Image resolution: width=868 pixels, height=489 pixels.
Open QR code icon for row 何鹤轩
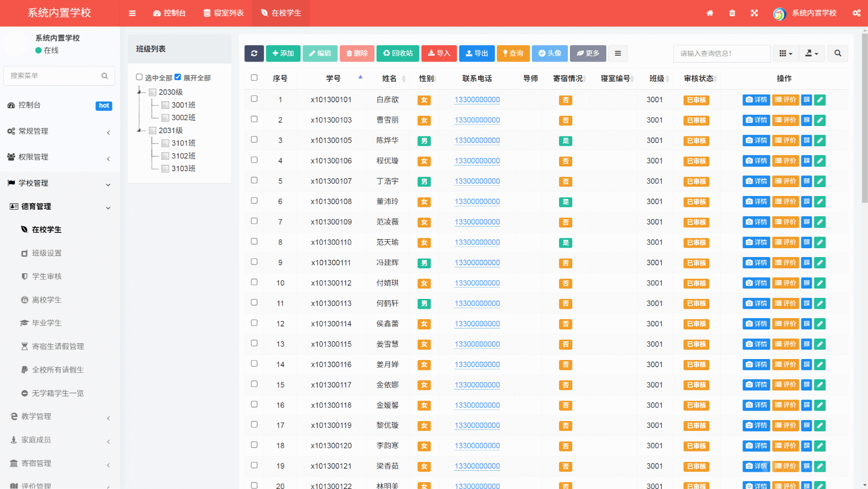(806, 303)
